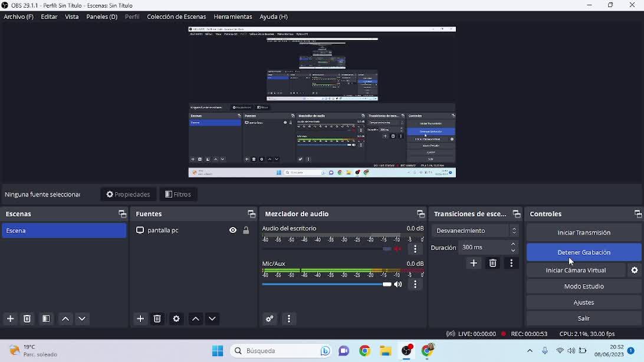Open Audio del escritorio options menu
This screenshot has height=362, width=644.
(415, 249)
